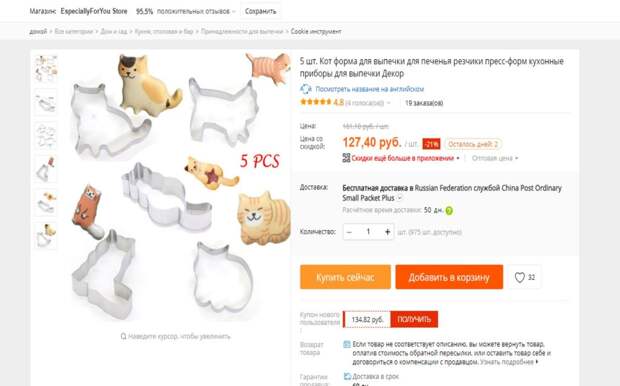Open the baking accessories breadcrumb category
Image resolution: width=620 pixels, height=386 pixels.
click(242, 31)
